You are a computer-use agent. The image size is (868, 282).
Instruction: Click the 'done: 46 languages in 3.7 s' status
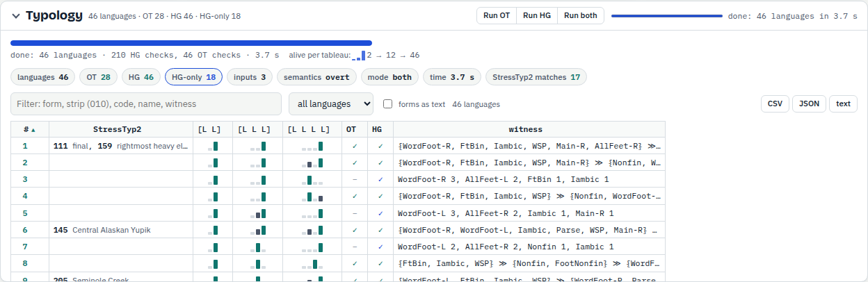point(793,16)
